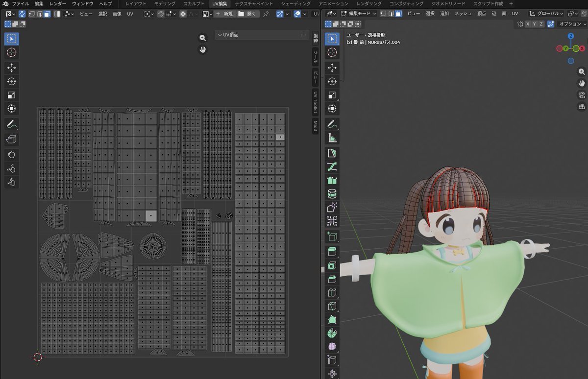Pin the image with the pin icon
The image size is (588, 379).
click(x=266, y=14)
